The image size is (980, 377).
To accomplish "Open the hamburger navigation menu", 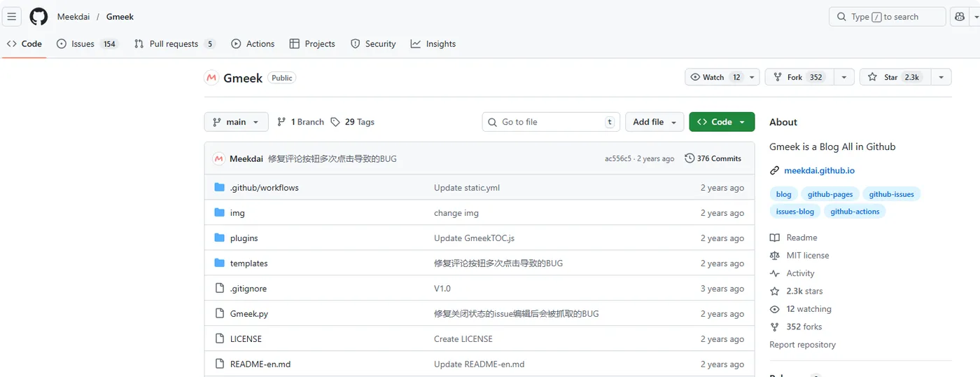I will pyautogui.click(x=12, y=17).
